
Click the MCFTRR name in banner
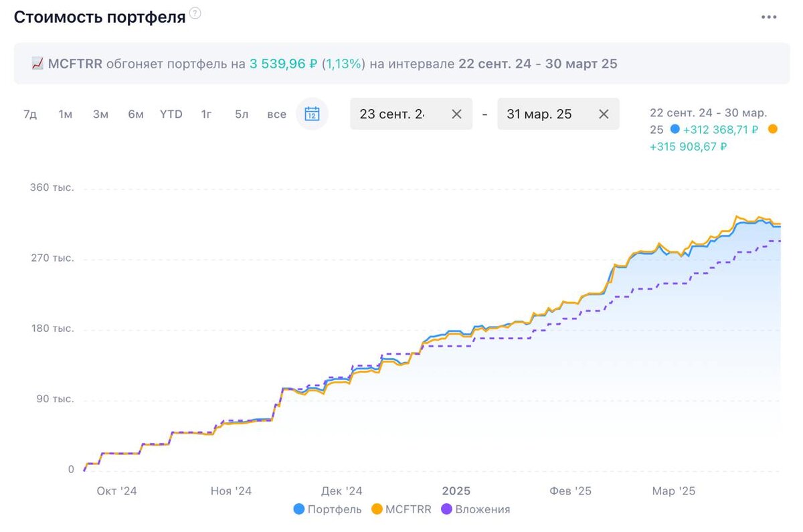[75, 64]
